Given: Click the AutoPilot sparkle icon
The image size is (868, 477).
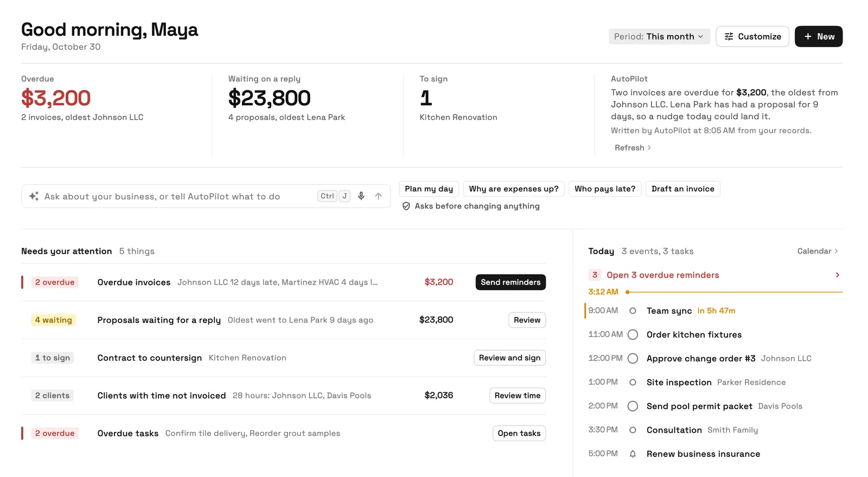Looking at the screenshot, I should (x=34, y=196).
